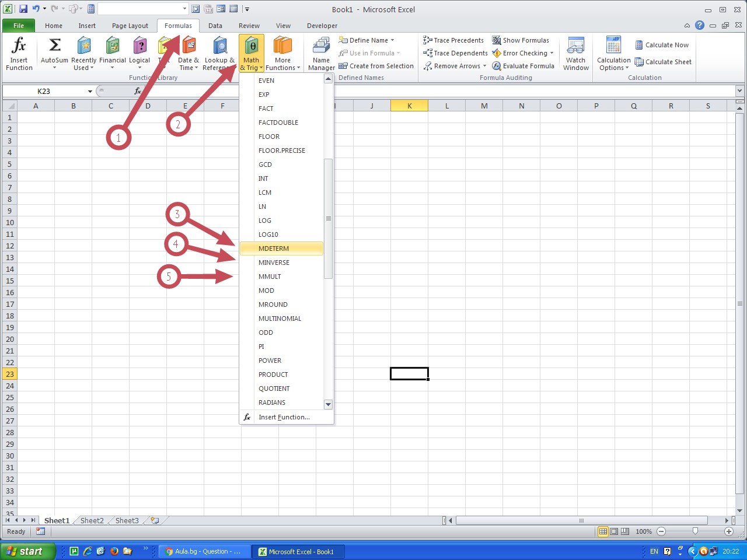Open Date & Time functions dropdown
Viewport: 747px width, 560px height.
point(189,53)
